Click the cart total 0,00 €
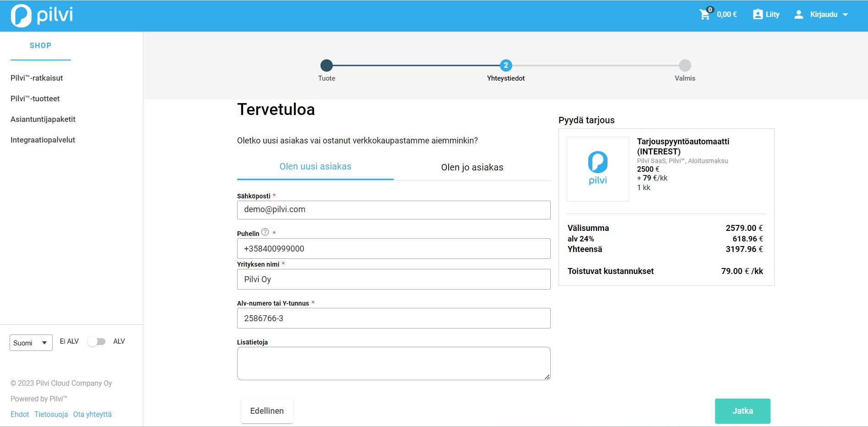Image resolution: width=868 pixels, height=427 pixels. click(727, 14)
